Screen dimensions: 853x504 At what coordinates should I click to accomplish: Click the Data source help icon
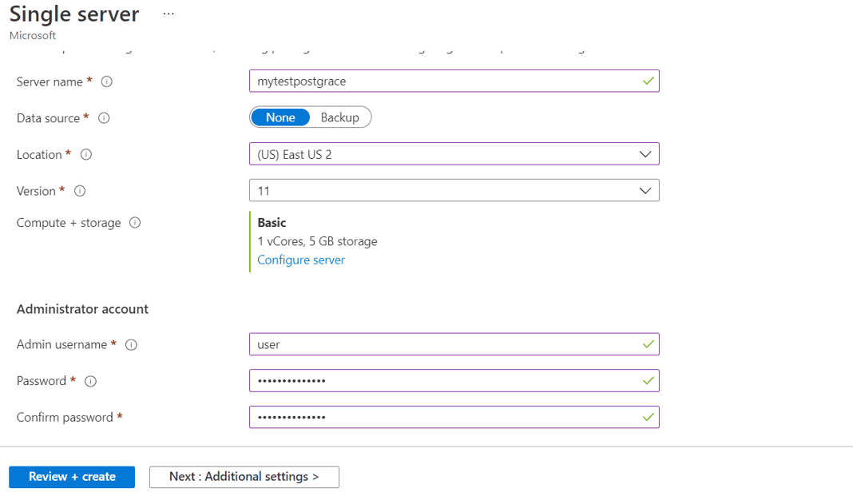103,117
